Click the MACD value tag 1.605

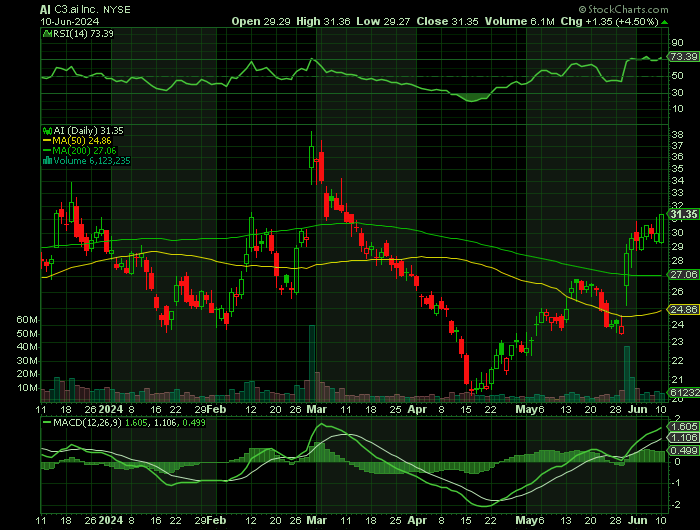point(683,428)
